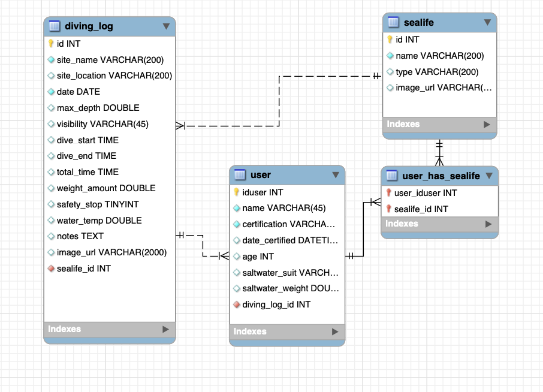
Task: Select the sealife table title
Action: [419, 23]
